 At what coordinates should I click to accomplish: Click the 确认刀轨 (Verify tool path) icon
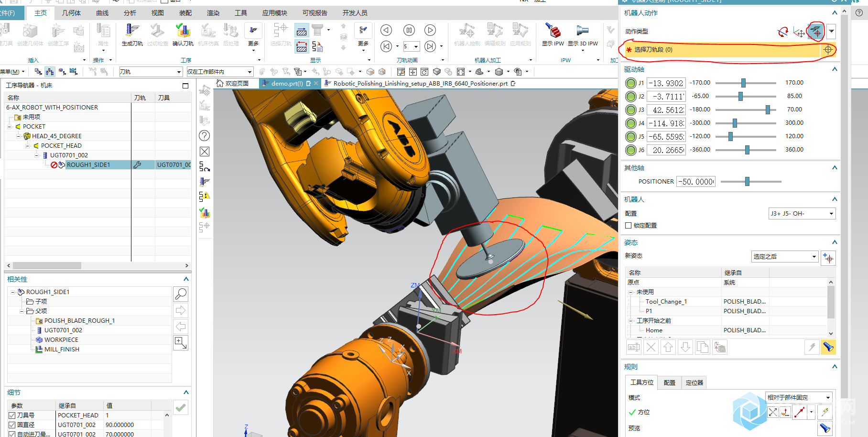tap(183, 31)
